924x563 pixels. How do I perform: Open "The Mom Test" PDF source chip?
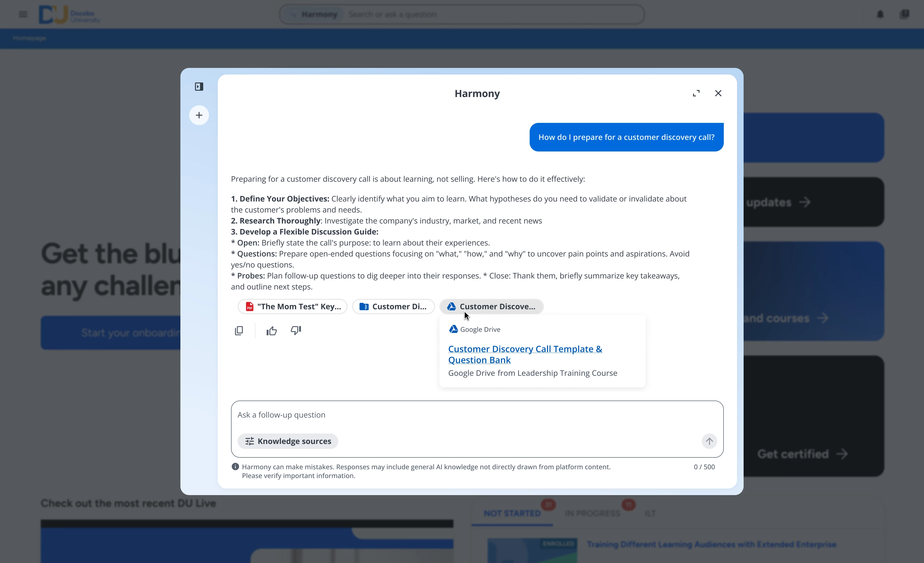pyautogui.click(x=293, y=307)
